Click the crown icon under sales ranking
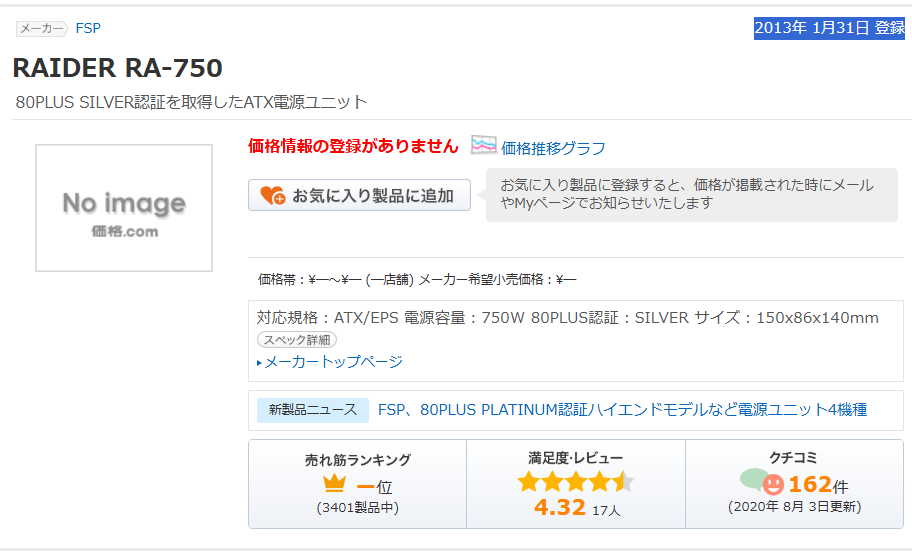The width and height of the screenshot is (912, 553). pos(334,485)
